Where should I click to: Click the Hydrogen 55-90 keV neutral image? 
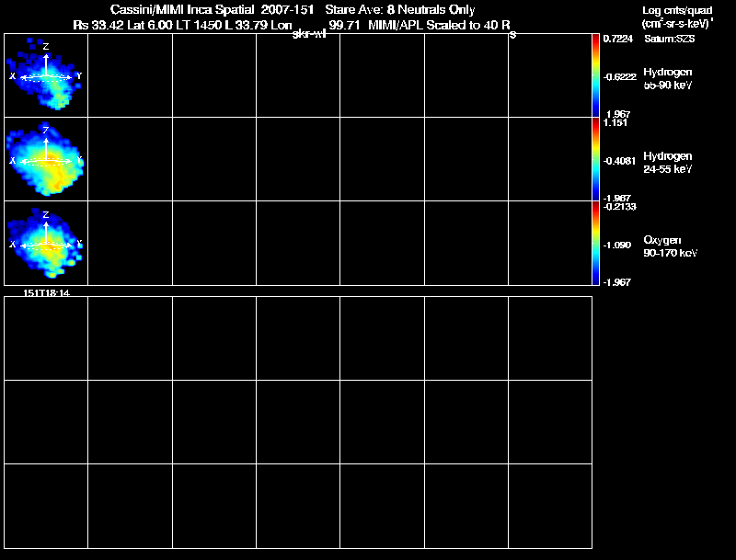point(46,75)
